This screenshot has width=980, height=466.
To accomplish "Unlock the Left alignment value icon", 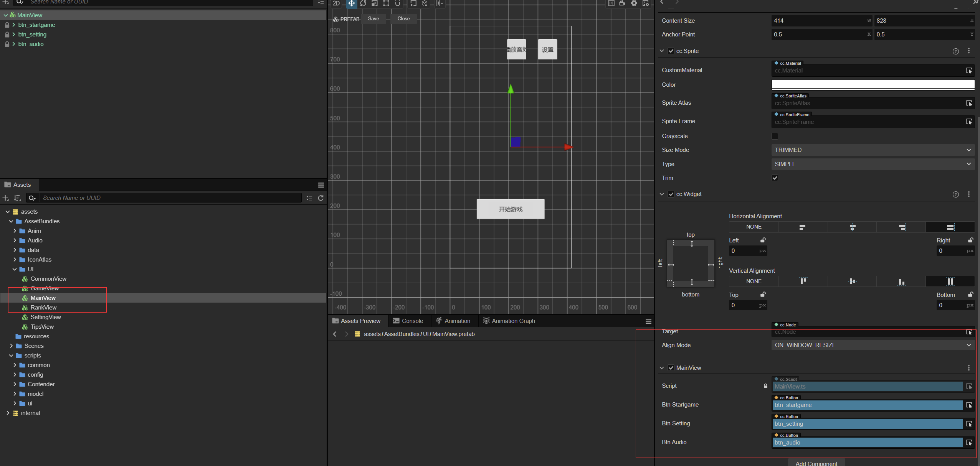I will (x=763, y=240).
